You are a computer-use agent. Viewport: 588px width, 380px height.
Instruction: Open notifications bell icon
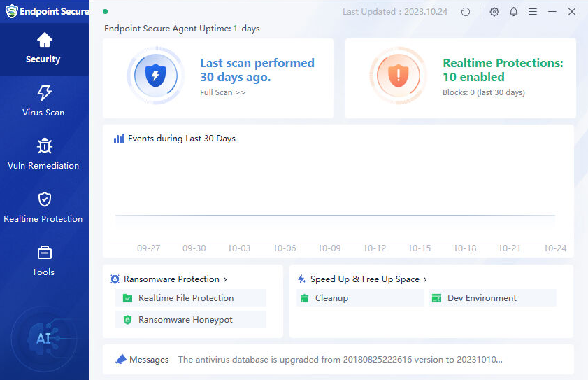514,12
